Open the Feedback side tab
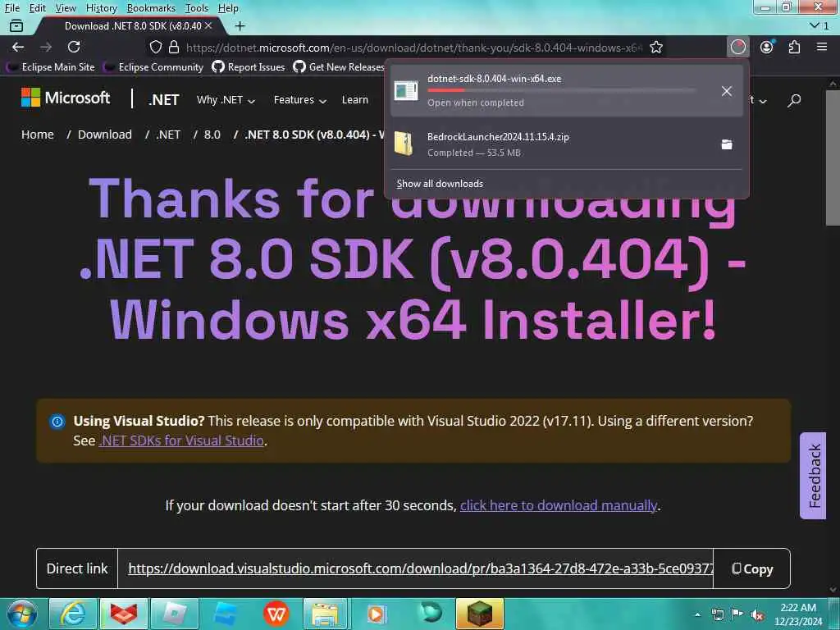840x630 pixels. [813, 476]
